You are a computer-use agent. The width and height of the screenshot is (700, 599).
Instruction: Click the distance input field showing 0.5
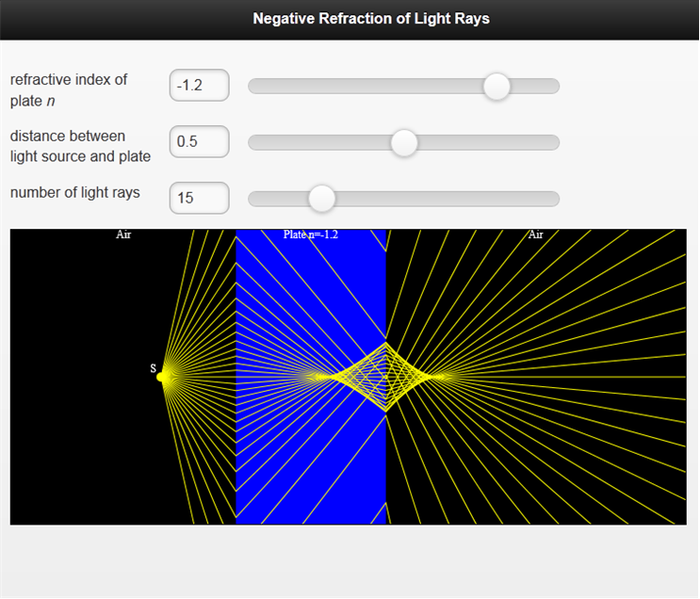[199, 142]
